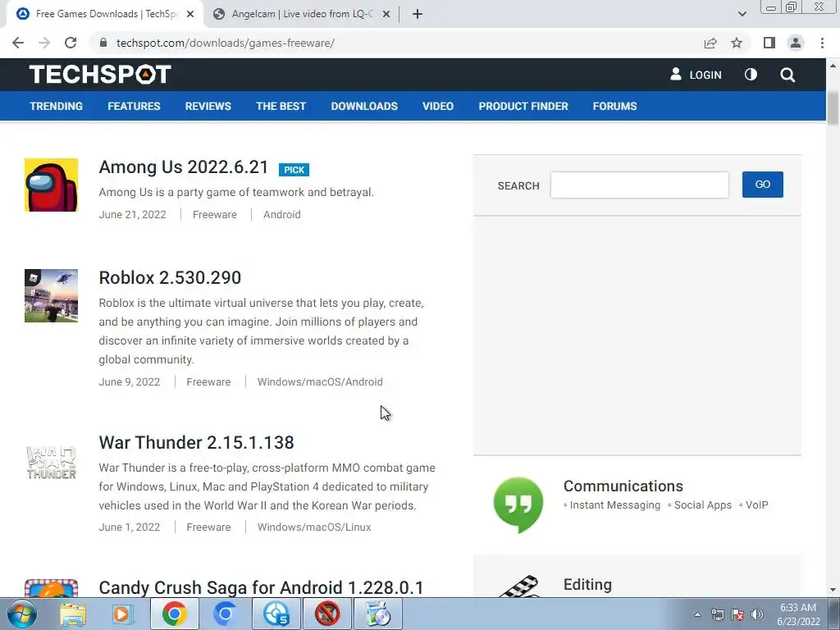Click the padlock site info icon
840x630 pixels.
(103, 43)
